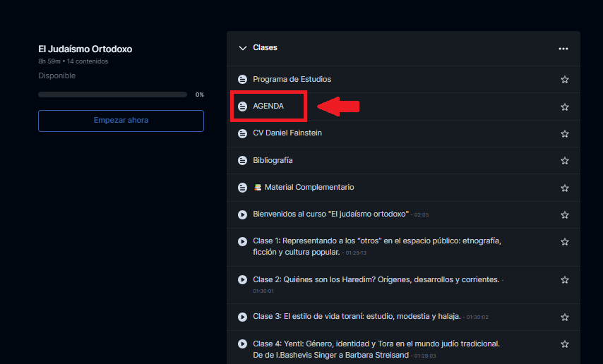Click play icon for Clase 2 Haredim

tap(242, 280)
